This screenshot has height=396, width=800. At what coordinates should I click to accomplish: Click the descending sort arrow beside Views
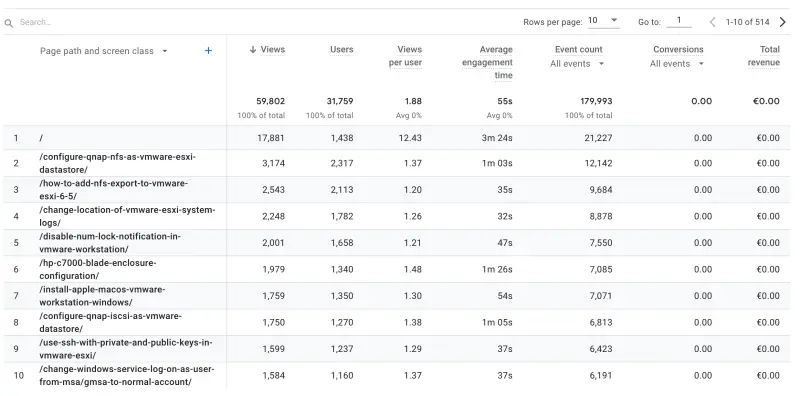(x=253, y=50)
